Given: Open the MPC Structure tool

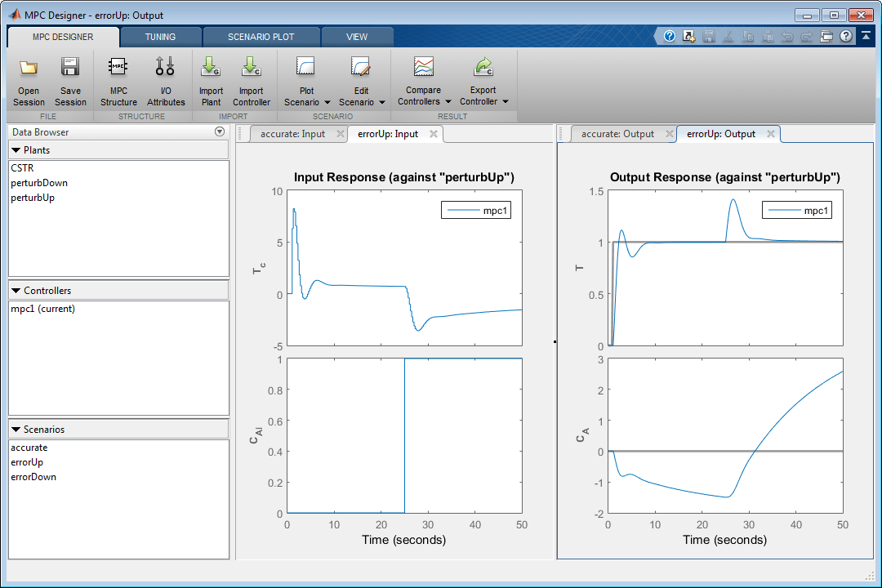Looking at the screenshot, I should pyautogui.click(x=118, y=81).
